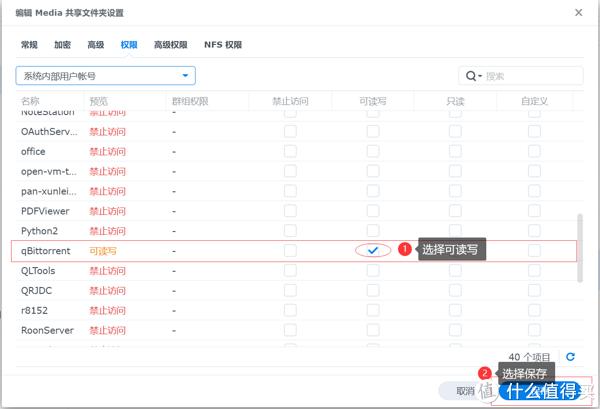
Task: Check 可读写 for r8152
Action: click(373, 310)
